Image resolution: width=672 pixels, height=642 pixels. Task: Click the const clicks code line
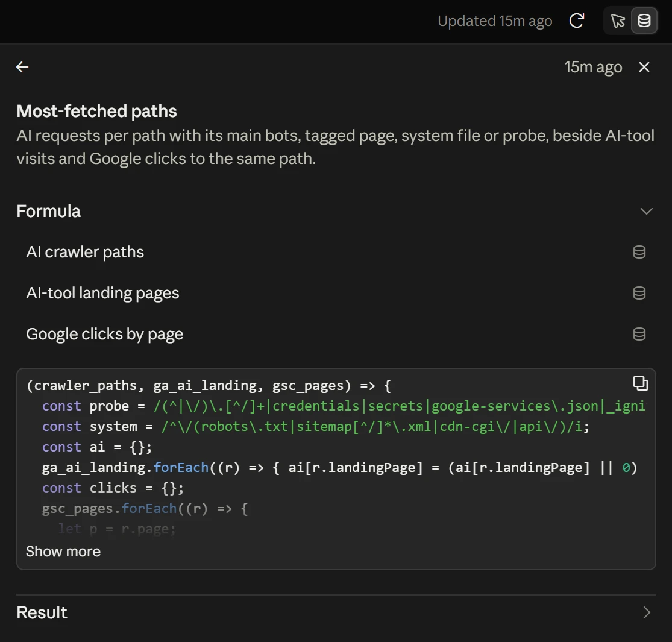tap(113, 488)
